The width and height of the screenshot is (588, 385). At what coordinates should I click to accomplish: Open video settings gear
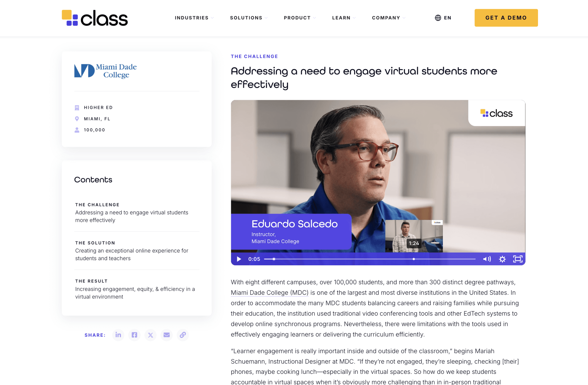[x=502, y=259]
